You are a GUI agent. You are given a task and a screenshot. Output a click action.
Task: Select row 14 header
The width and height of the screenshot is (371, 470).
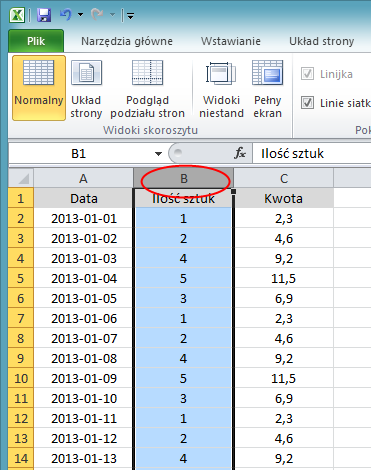[x=21, y=458]
